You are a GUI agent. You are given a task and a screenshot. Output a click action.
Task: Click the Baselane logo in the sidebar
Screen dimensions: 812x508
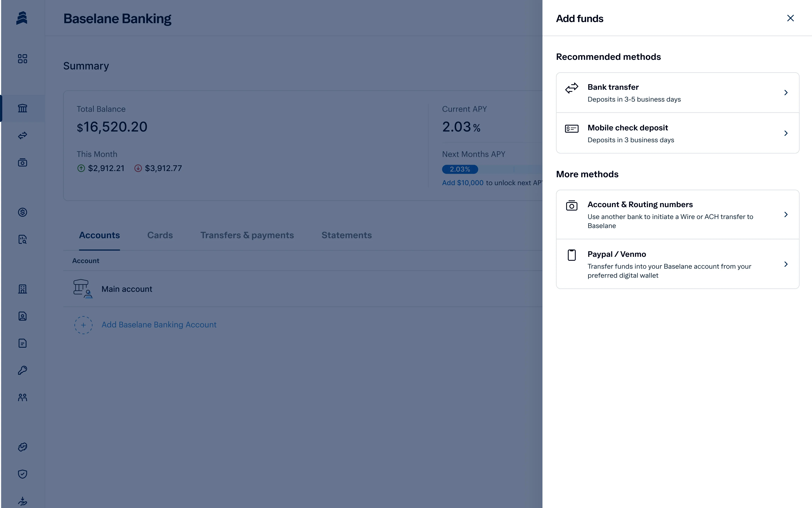22,18
